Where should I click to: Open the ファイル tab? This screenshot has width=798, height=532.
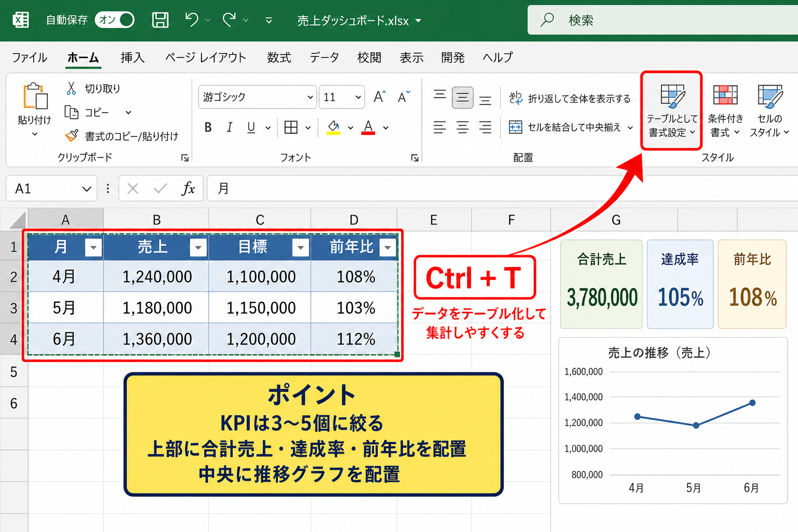point(30,57)
